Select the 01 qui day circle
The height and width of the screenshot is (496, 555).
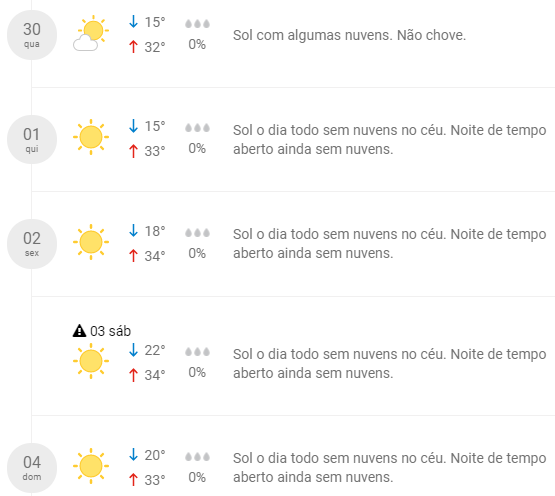click(x=32, y=139)
